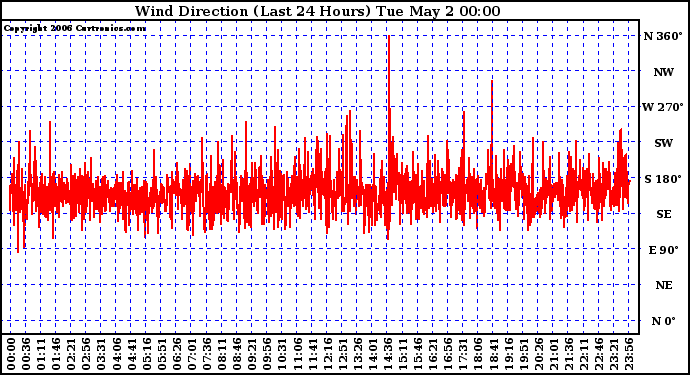
Task: Click the 19:51 time label
Action: click(524, 354)
